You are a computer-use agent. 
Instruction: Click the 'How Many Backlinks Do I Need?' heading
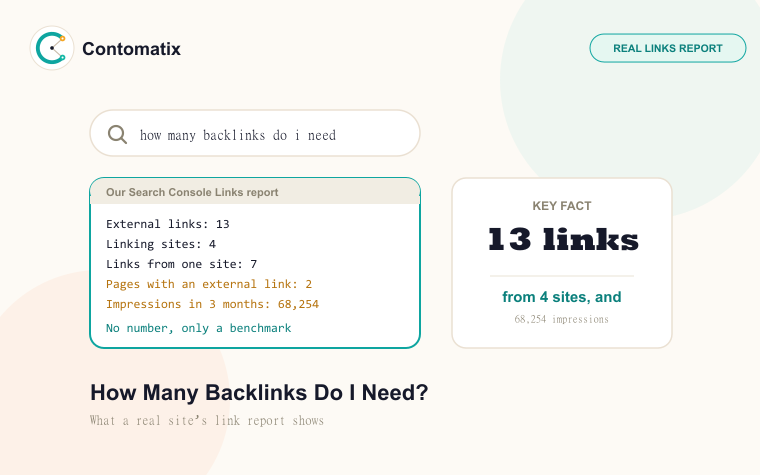259,393
